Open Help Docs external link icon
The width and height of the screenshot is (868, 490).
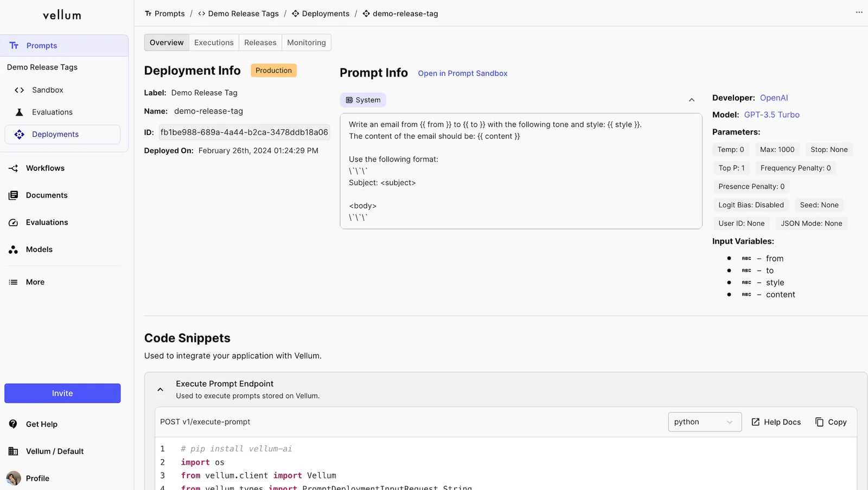pyautogui.click(x=755, y=422)
